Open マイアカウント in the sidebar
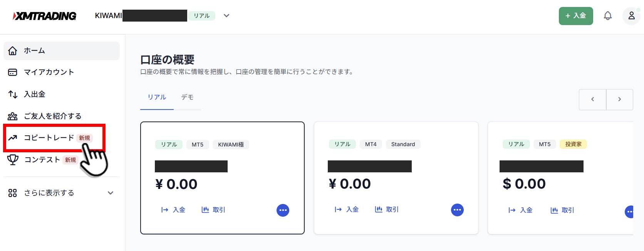Viewport: 644px width, 251px height. 49,72
